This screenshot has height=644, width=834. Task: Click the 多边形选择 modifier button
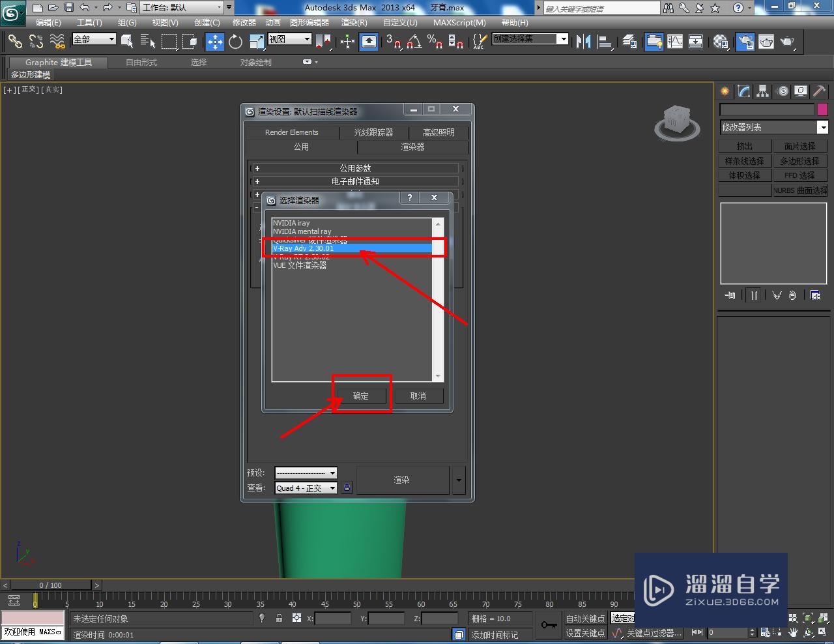799,161
